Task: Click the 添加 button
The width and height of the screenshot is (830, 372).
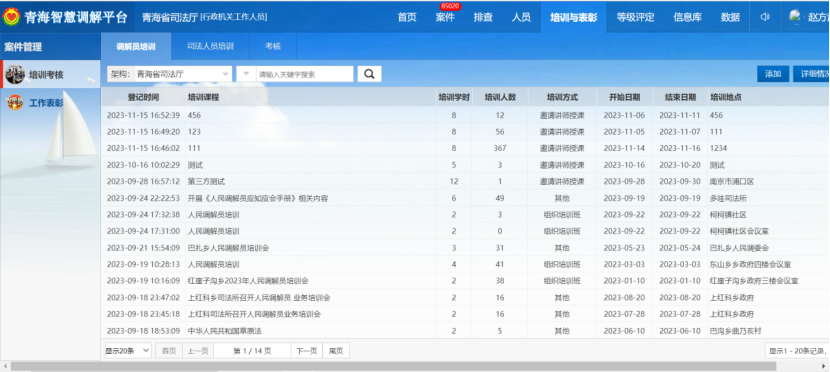Action: tap(773, 74)
